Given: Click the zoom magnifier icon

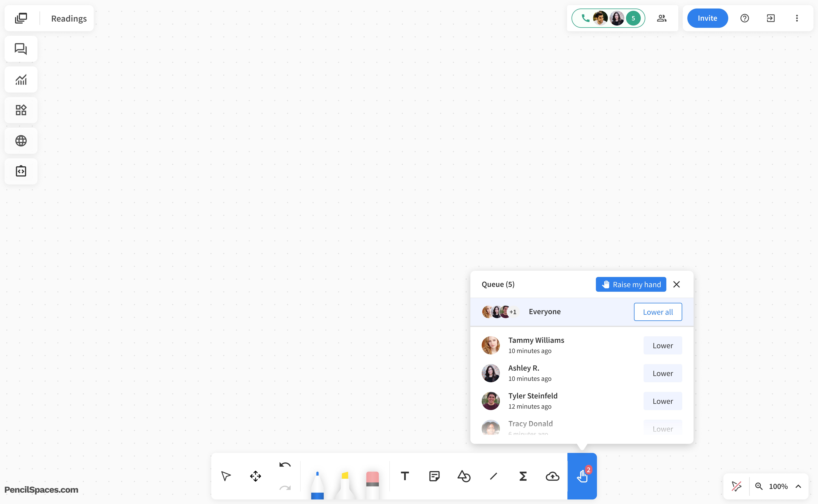Looking at the screenshot, I should tap(759, 486).
